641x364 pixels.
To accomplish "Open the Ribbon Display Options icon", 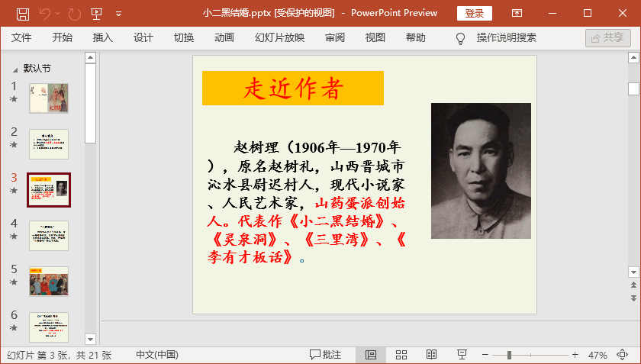I will tap(517, 13).
